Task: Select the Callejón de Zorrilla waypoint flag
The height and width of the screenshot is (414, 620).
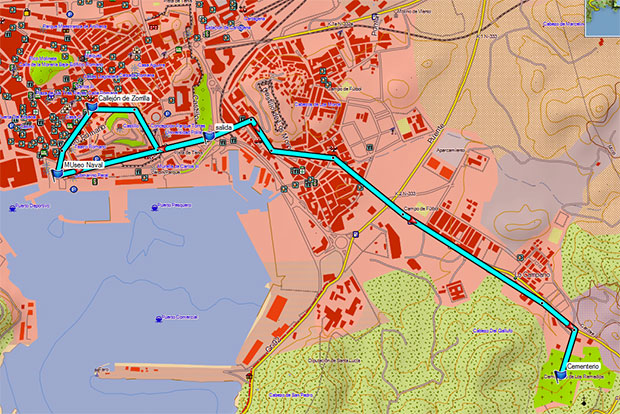Action: pos(92,105)
